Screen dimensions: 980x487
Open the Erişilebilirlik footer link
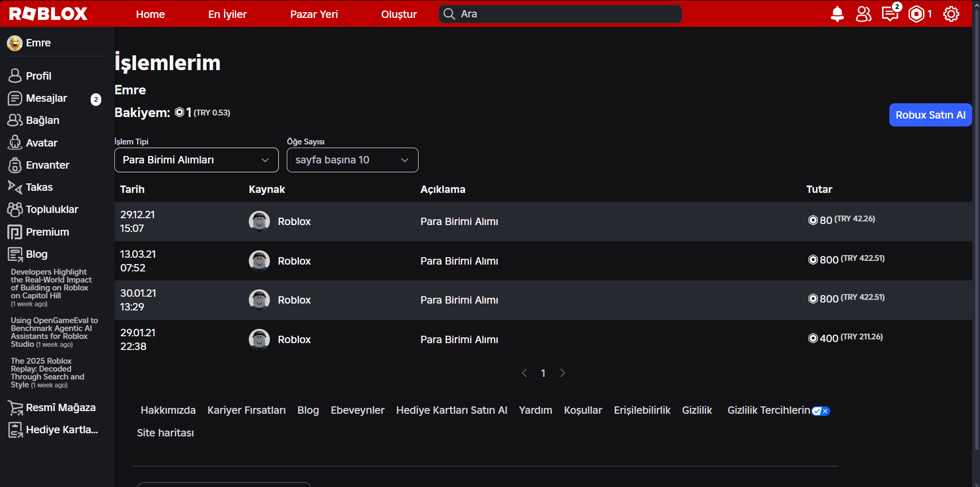[x=642, y=410]
